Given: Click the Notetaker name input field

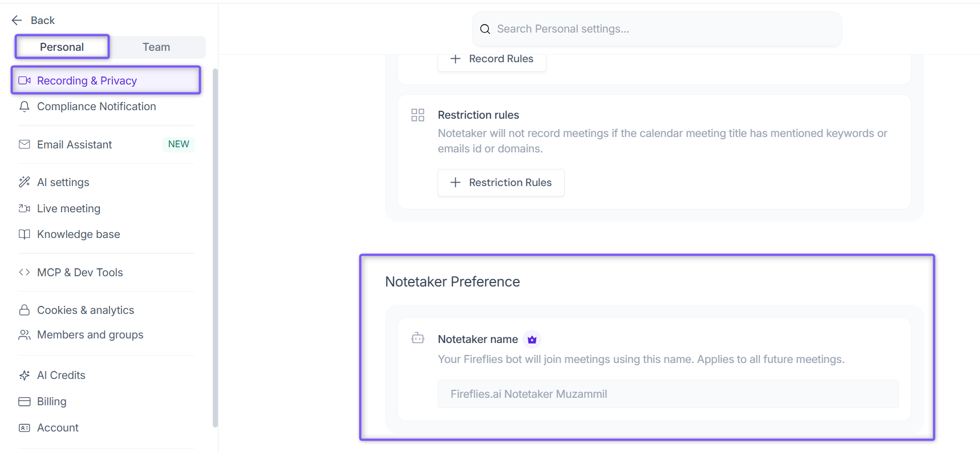Looking at the screenshot, I should point(668,394).
